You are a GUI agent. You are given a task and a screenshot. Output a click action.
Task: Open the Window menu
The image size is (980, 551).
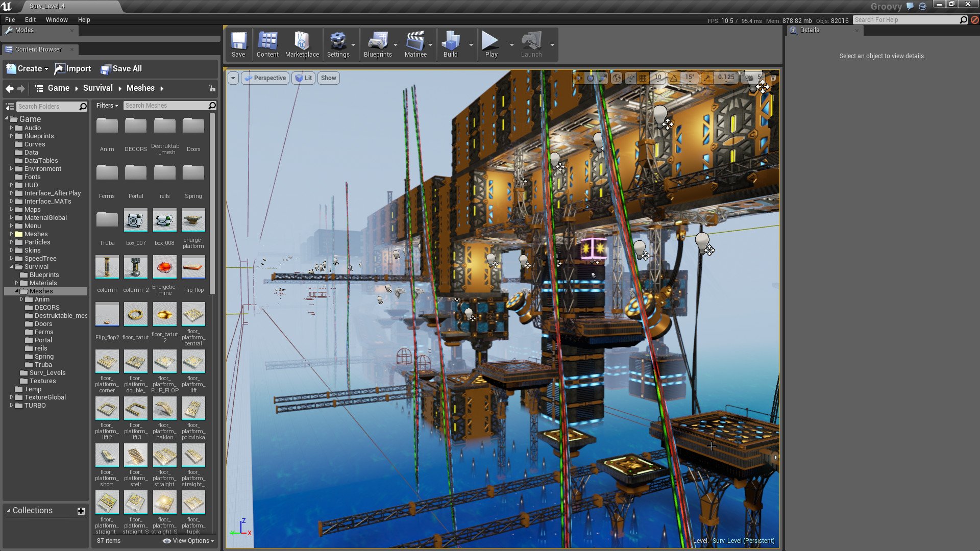57,19
